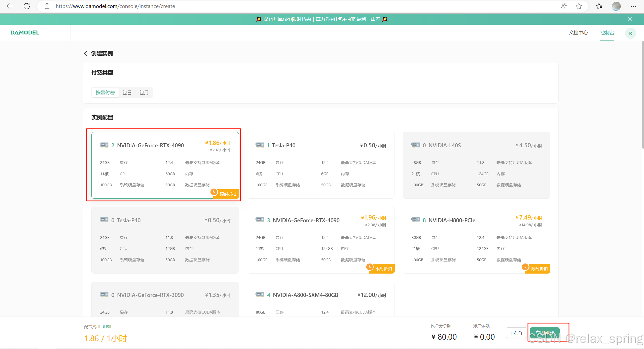Select the 8 NVIDIA-H800-PCIe instance card

(x=476, y=240)
